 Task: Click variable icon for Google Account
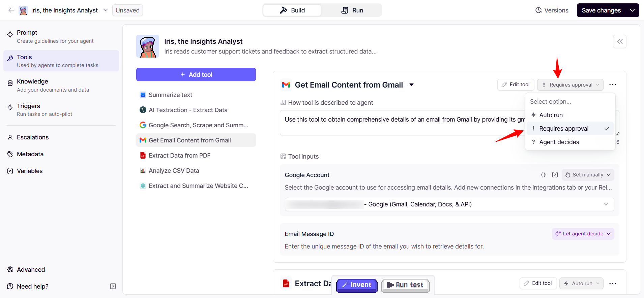click(555, 175)
